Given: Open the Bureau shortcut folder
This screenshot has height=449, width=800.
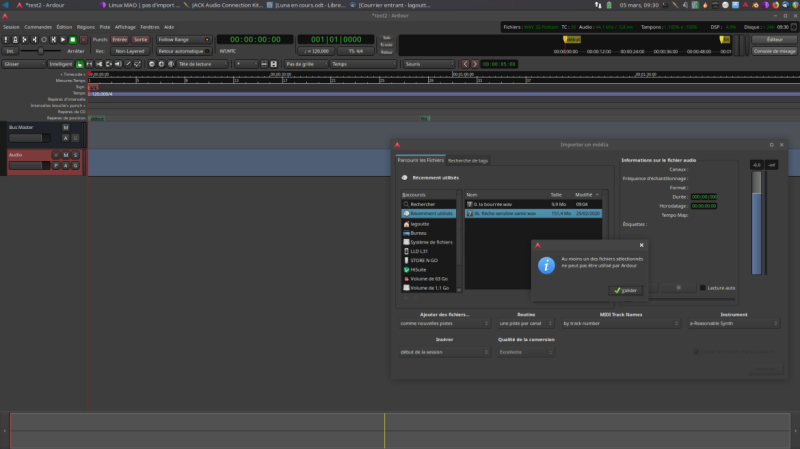Looking at the screenshot, I should [417, 232].
